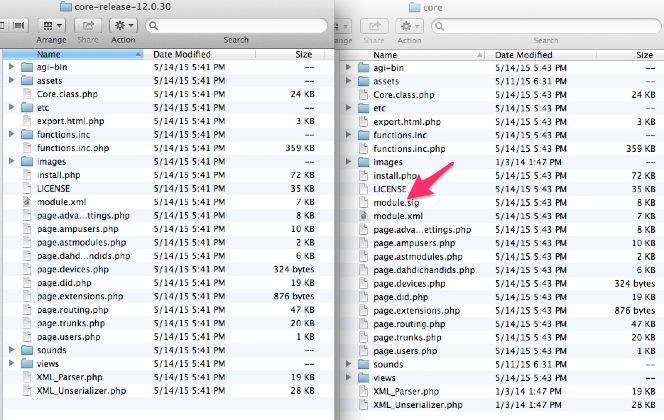Select XML_Parser.php file icon in left window

pyautogui.click(x=27, y=377)
